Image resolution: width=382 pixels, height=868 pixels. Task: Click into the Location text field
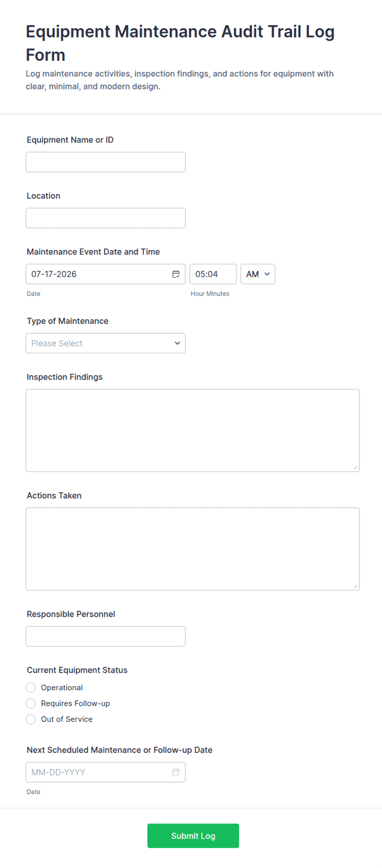point(106,218)
